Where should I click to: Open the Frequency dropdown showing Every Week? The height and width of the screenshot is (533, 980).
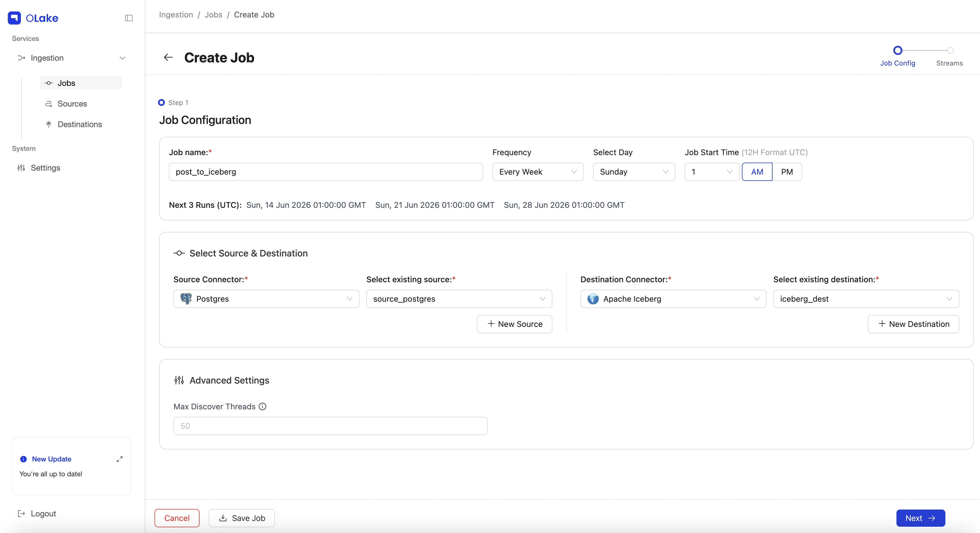pyautogui.click(x=538, y=171)
